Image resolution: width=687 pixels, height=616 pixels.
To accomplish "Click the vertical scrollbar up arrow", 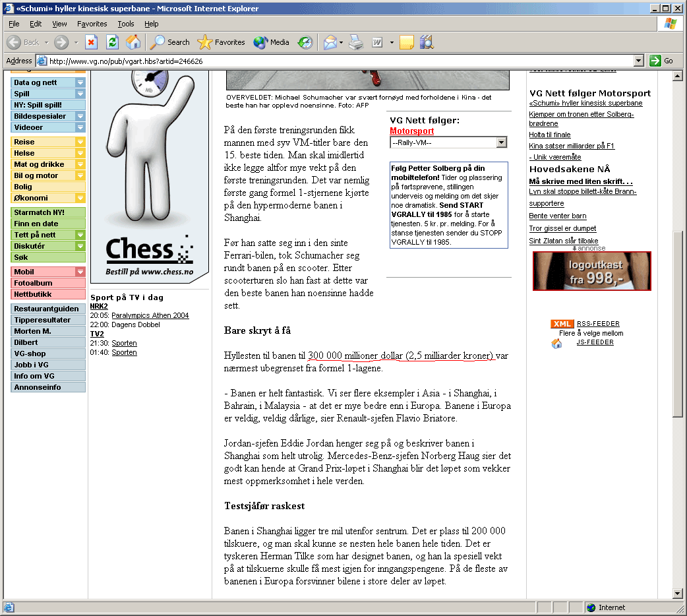I will [x=677, y=77].
